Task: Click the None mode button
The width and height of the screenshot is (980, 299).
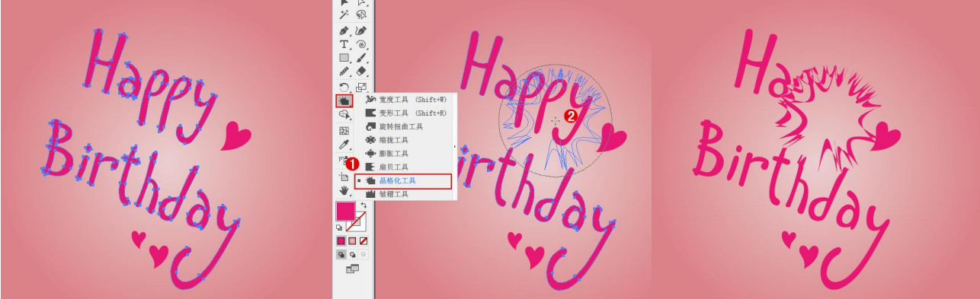Action: 363,240
